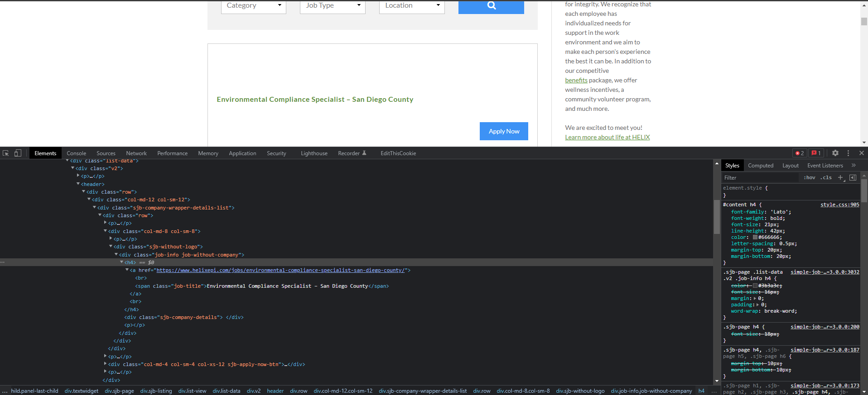The image size is (868, 395).
Task: Open Learn more about life at HELIX link
Action: point(608,137)
